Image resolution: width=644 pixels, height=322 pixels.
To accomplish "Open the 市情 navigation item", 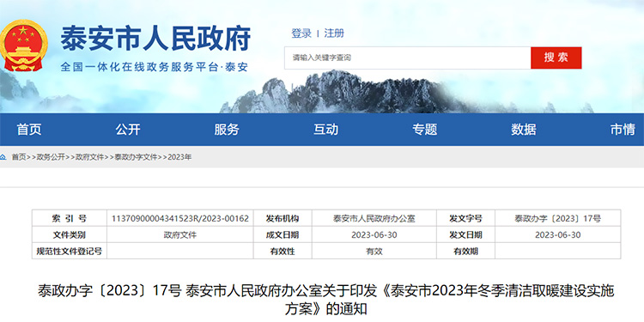I will (x=623, y=130).
